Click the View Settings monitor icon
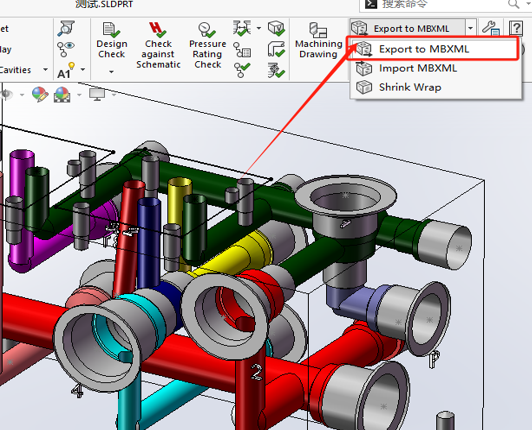Image resolution: width=532 pixels, height=430 pixels. click(97, 94)
